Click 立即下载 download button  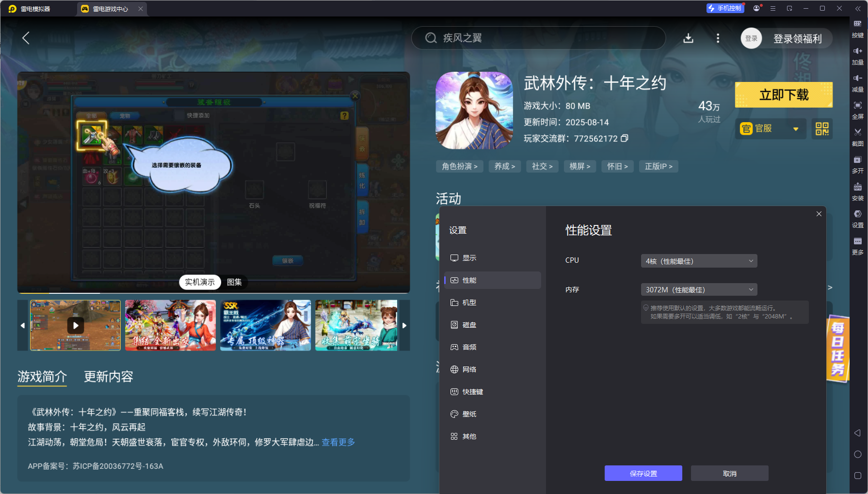tap(784, 95)
